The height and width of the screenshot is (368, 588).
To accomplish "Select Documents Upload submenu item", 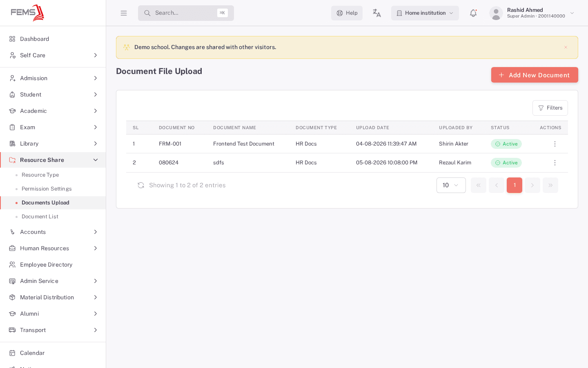I will pos(53,203).
